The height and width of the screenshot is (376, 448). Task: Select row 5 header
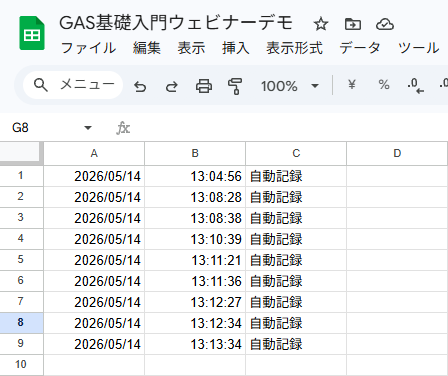tap(21, 260)
